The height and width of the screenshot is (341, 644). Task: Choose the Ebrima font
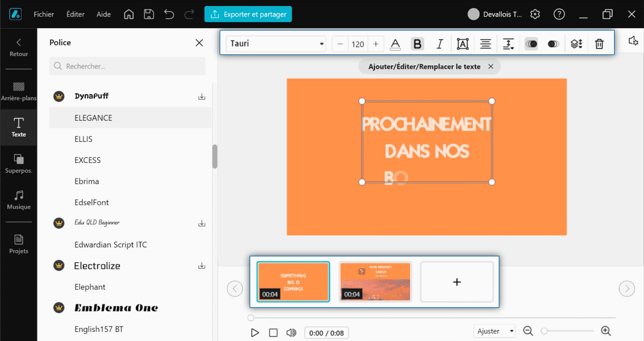coord(130,181)
